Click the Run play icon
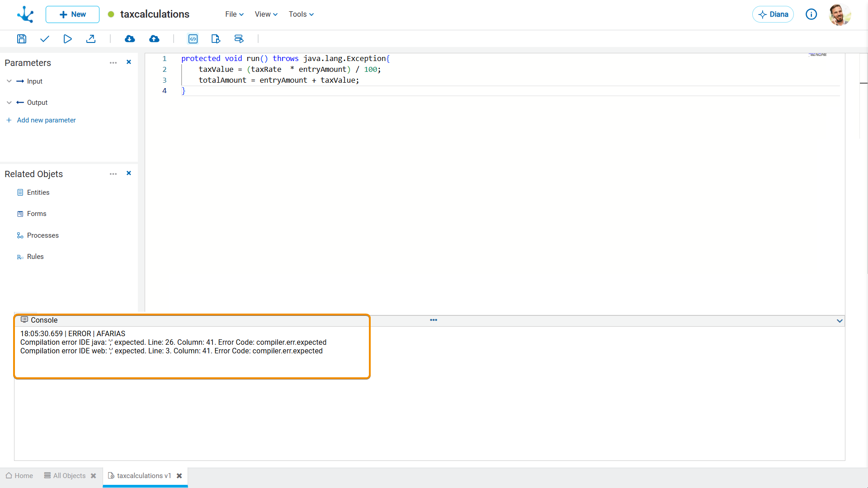 coord(67,39)
